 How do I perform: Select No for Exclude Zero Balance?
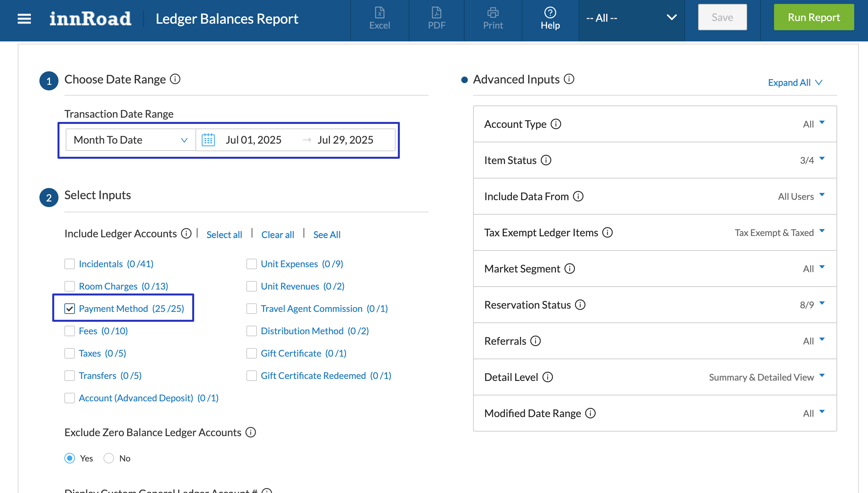click(x=109, y=458)
